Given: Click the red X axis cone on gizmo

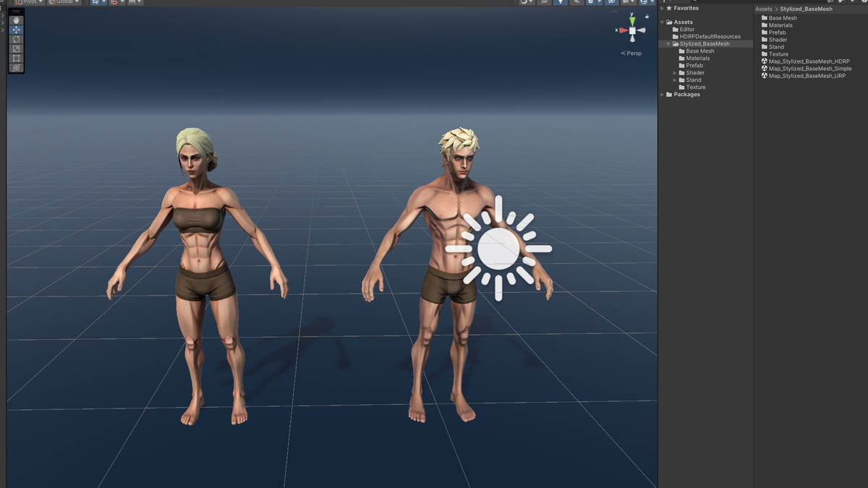Looking at the screenshot, I should pyautogui.click(x=623, y=30).
